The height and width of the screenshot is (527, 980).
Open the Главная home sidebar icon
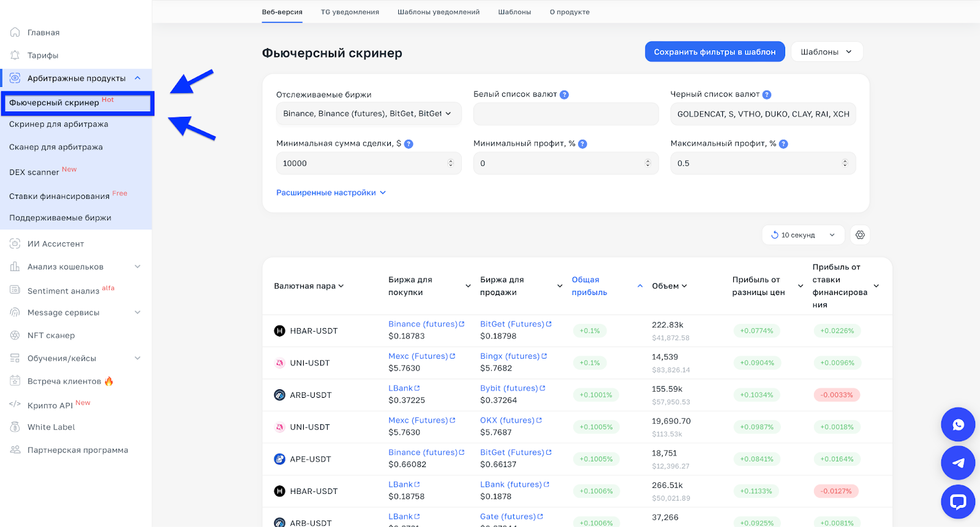15,32
